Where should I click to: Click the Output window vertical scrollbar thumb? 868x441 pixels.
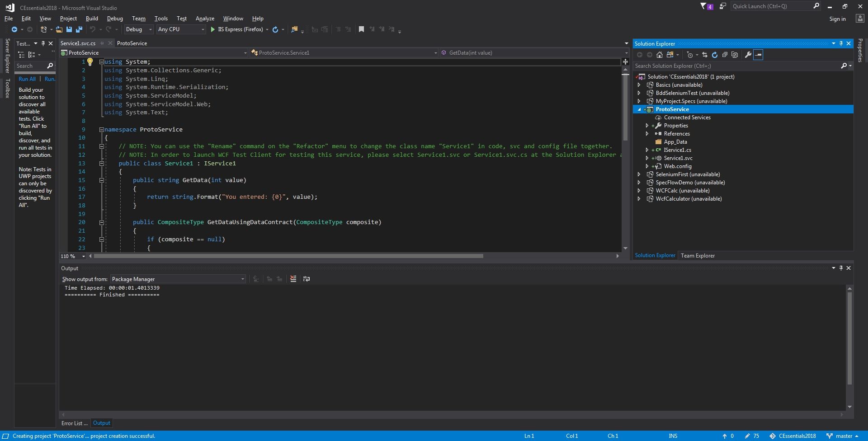click(849, 338)
